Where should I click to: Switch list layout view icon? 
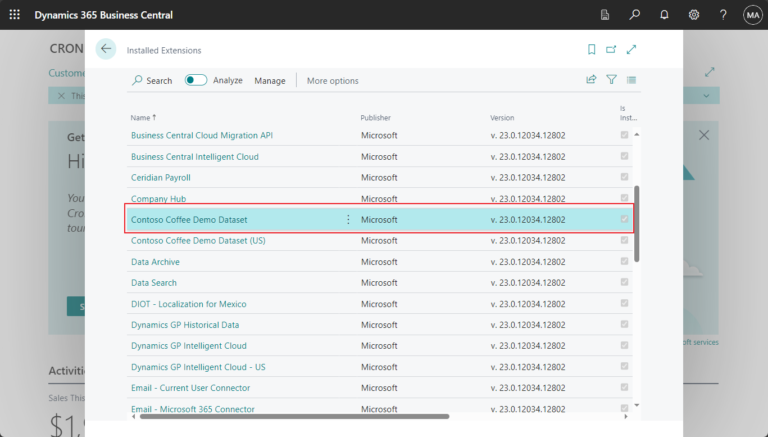[x=631, y=80]
